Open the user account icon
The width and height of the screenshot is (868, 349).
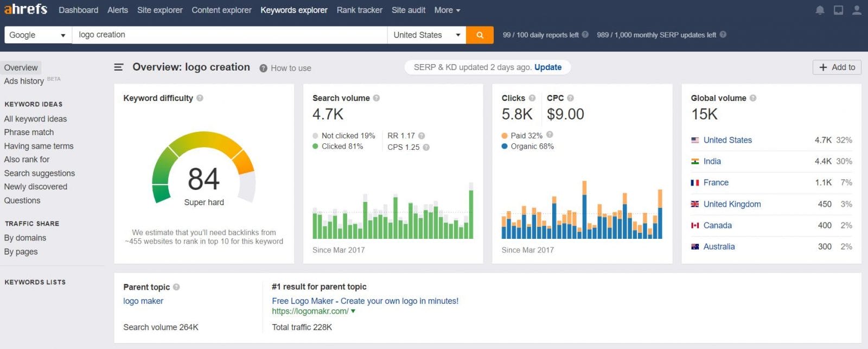[857, 10]
